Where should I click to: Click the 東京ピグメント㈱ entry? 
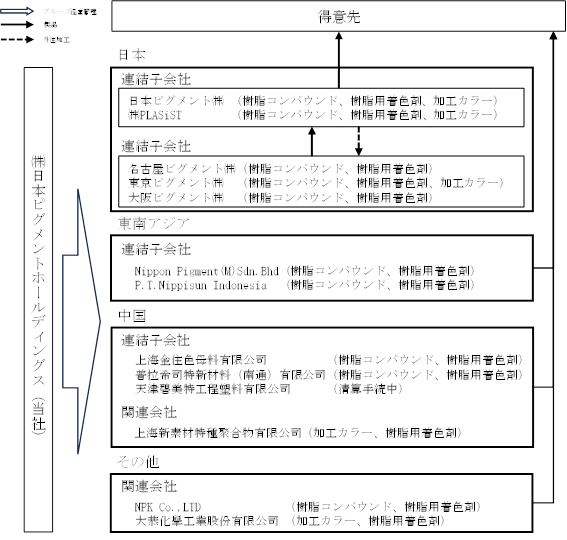coord(176,183)
